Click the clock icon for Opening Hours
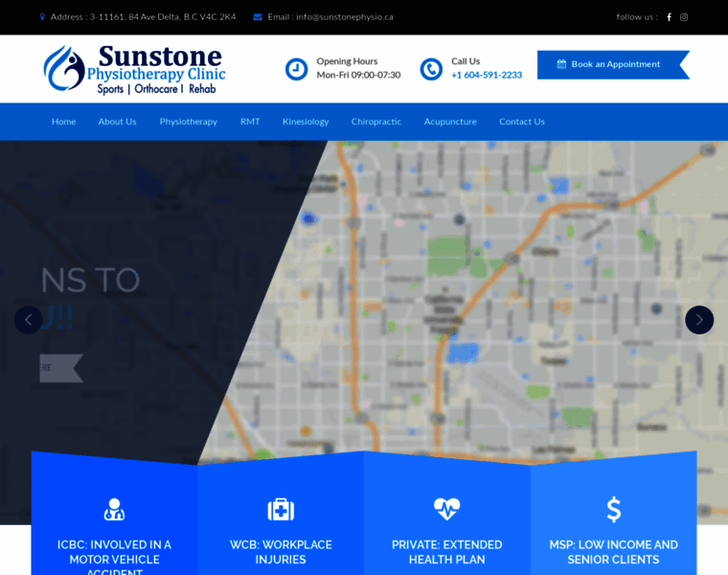 point(296,69)
